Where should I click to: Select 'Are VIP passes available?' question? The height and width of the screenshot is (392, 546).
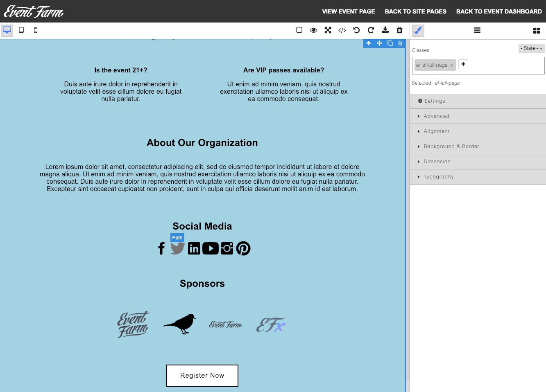point(284,70)
